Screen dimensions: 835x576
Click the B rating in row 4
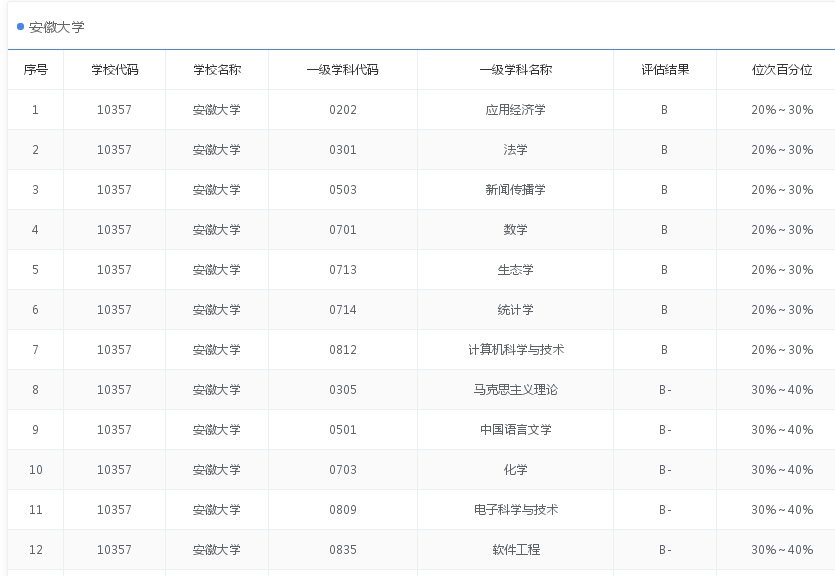[664, 230]
